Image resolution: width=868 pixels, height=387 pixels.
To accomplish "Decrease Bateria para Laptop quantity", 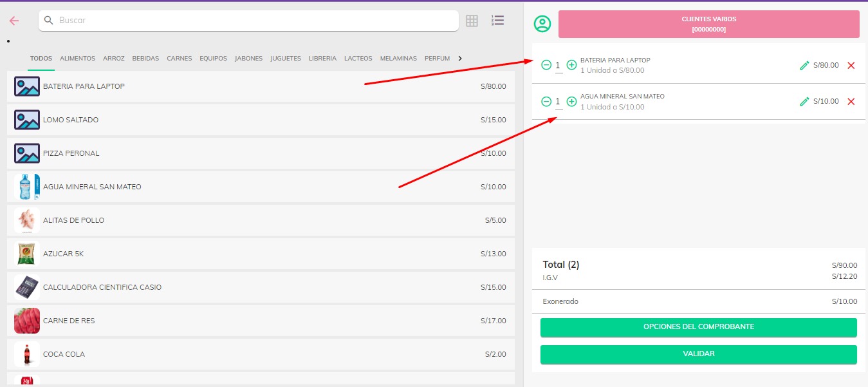I will (x=546, y=65).
